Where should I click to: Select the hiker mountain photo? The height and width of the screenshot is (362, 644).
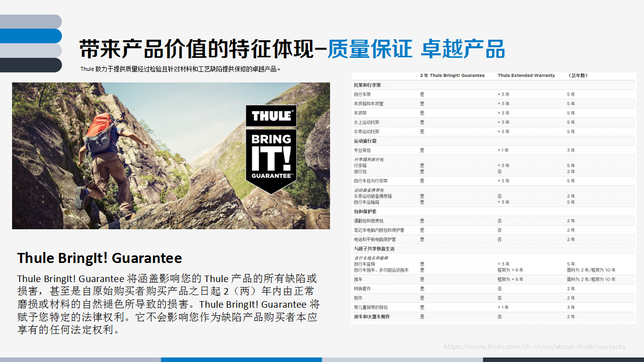(x=171, y=156)
